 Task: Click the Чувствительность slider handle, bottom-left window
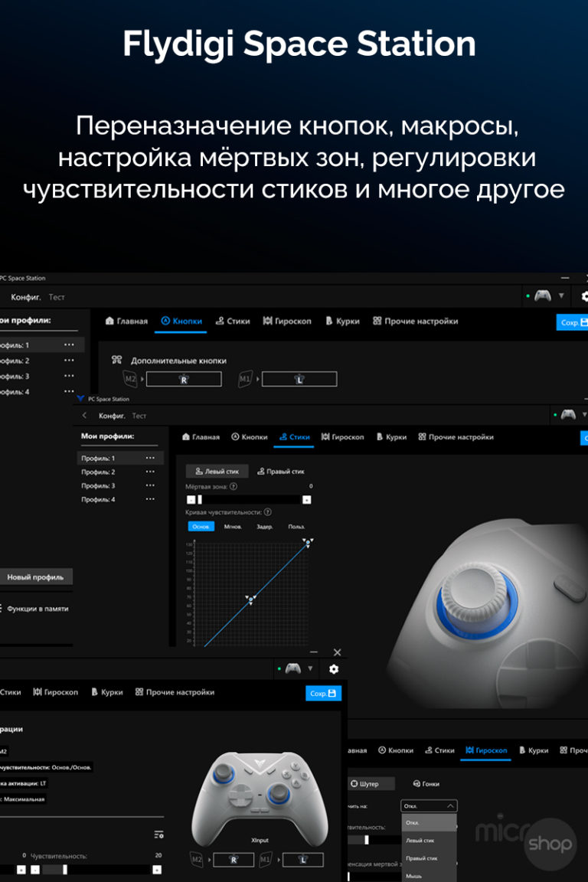[x=65, y=870]
